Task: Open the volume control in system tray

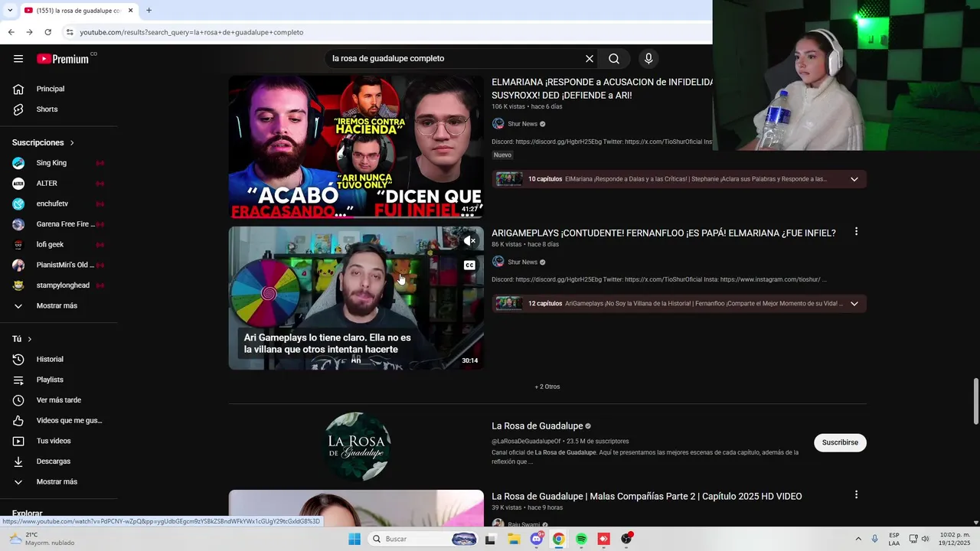Action: point(925,539)
